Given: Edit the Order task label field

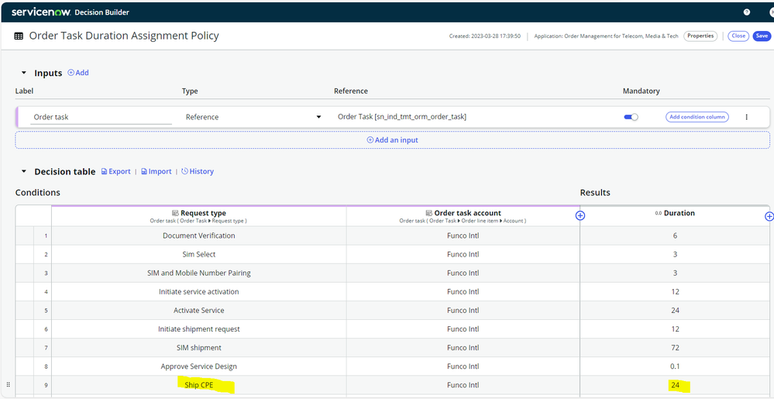Looking at the screenshot, I should [x=101, y=118].
